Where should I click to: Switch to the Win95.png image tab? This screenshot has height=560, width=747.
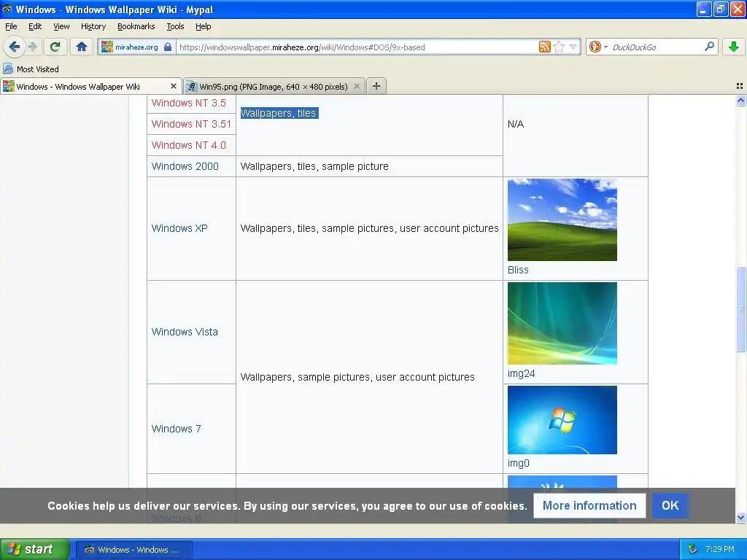[x=274, y=86]
